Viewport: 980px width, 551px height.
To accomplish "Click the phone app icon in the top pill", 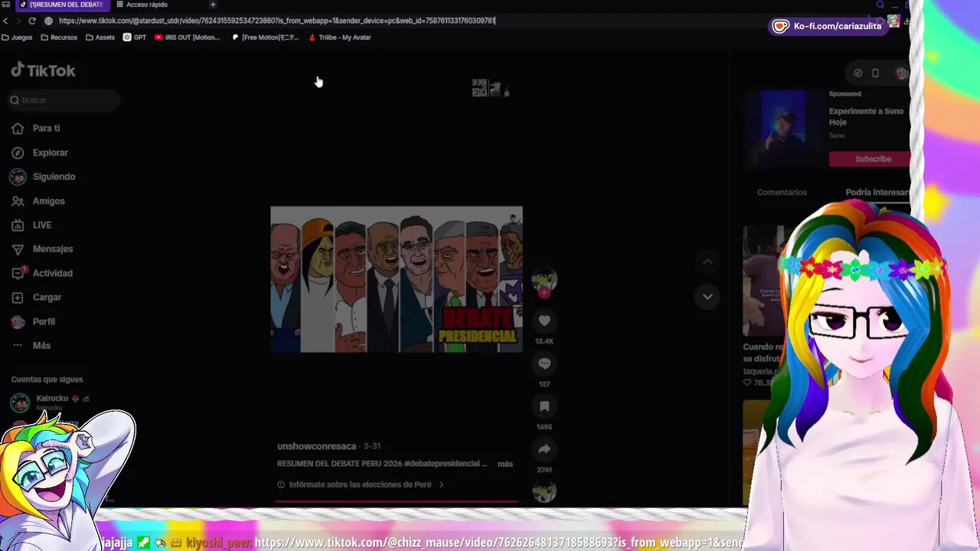I will click(876, 73).
